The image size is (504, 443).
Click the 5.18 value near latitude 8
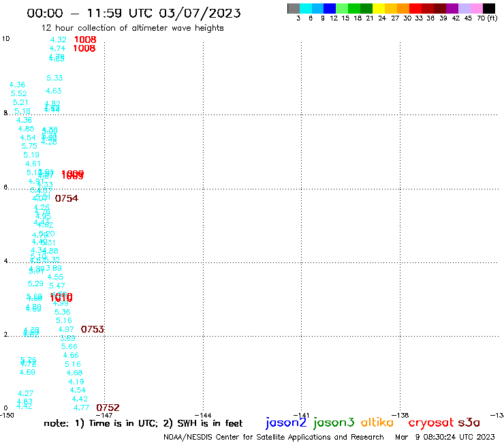click(22, 111)
